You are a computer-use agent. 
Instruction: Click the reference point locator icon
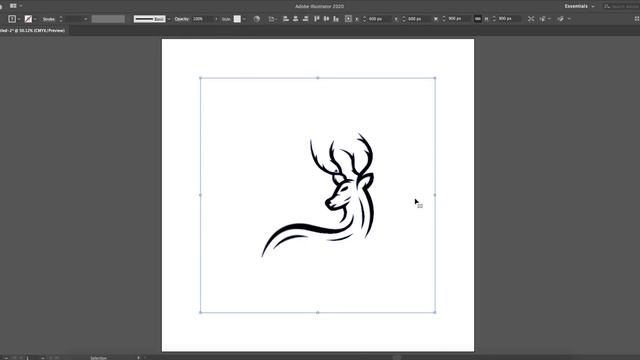(x=348, y=19)
